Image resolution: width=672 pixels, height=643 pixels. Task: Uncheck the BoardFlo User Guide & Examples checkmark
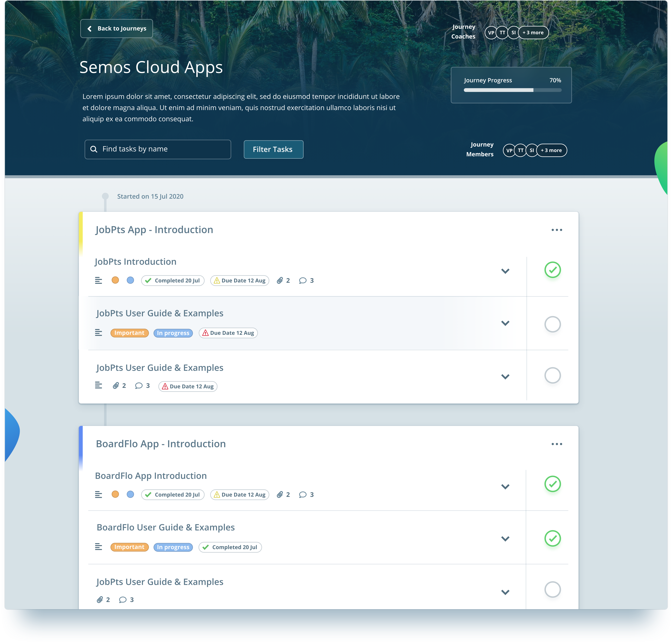click(552, 538)
